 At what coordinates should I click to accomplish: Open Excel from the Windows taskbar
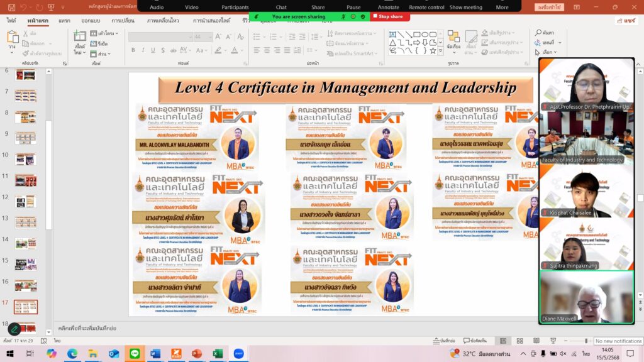pyautogui.click(x=218, y=354)
